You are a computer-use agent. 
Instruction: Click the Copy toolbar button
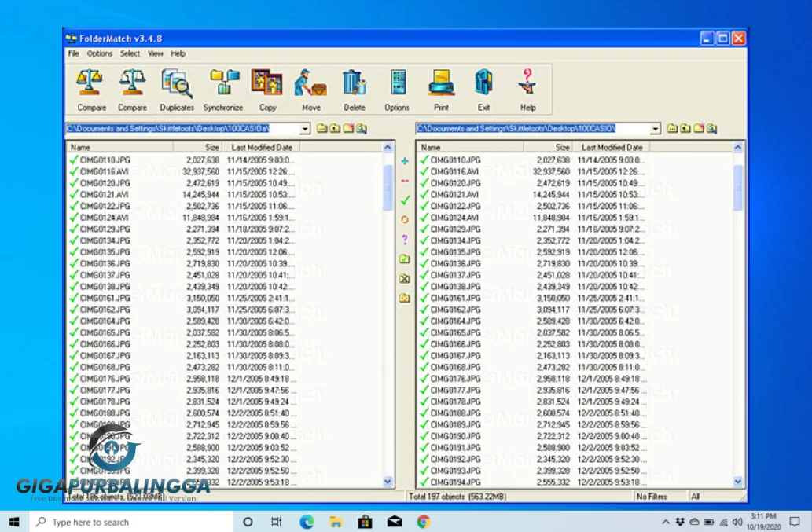click(x=267, y=90)
